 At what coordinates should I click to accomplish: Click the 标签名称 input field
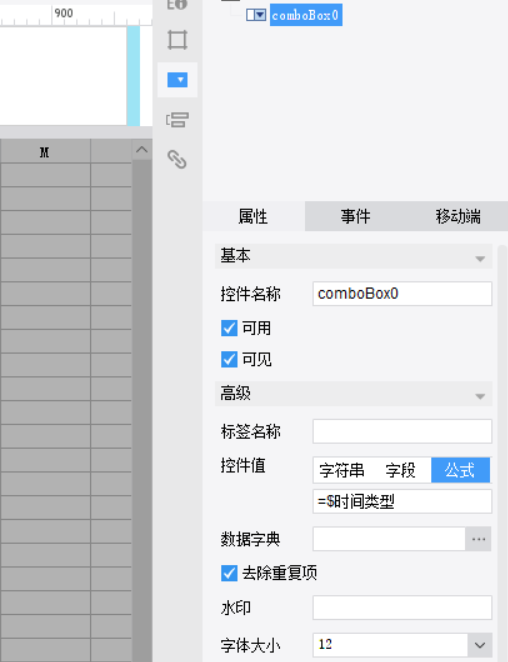(402, 431)
